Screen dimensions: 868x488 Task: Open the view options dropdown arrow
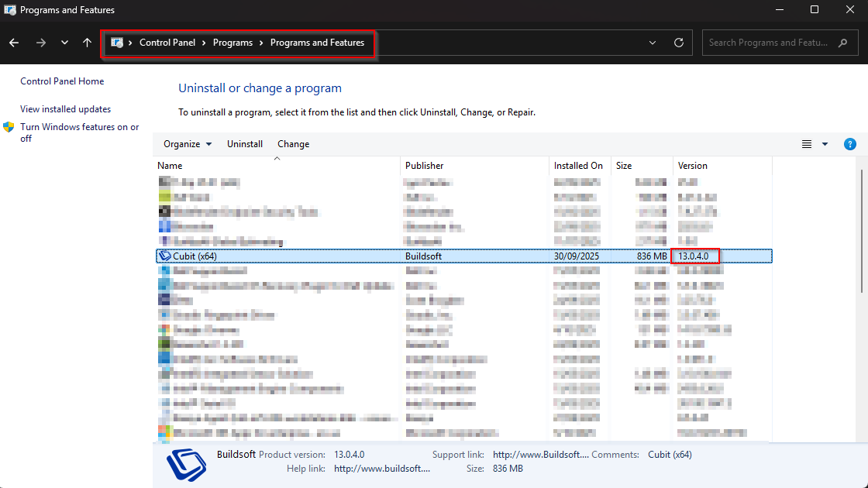(825, 144)
